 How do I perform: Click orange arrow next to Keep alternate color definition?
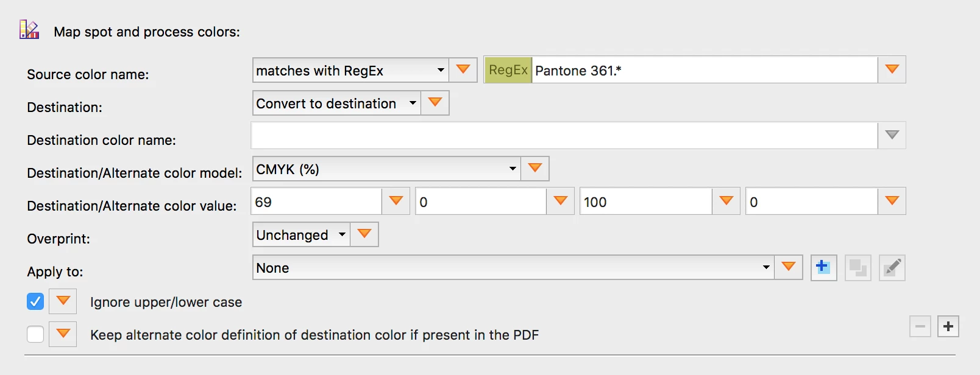click(63, 334)
